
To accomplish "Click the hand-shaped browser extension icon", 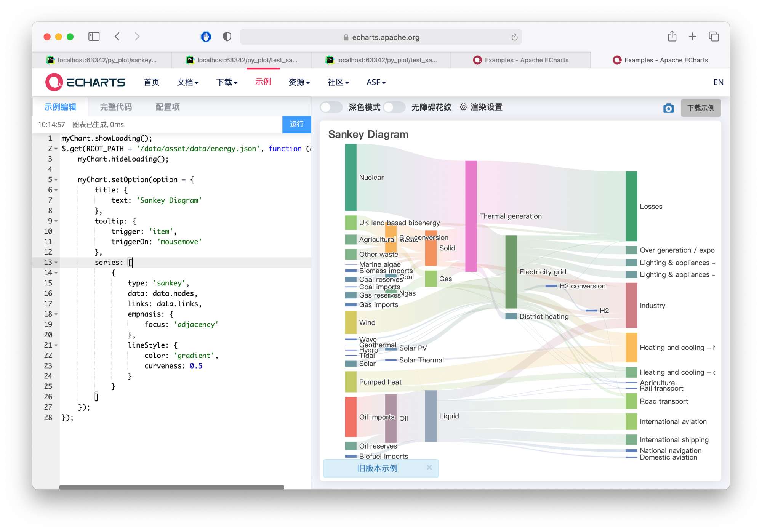I will click(x=206, y=37).
